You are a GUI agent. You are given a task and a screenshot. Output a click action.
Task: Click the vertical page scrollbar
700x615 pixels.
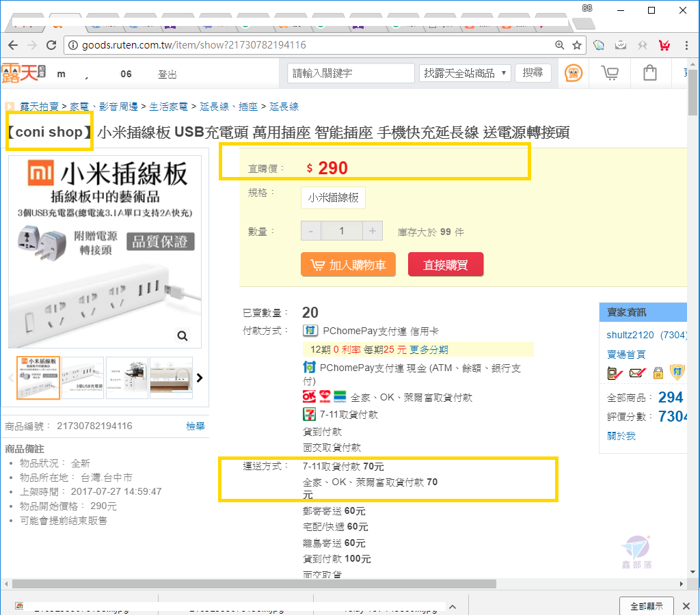[693, 92]
